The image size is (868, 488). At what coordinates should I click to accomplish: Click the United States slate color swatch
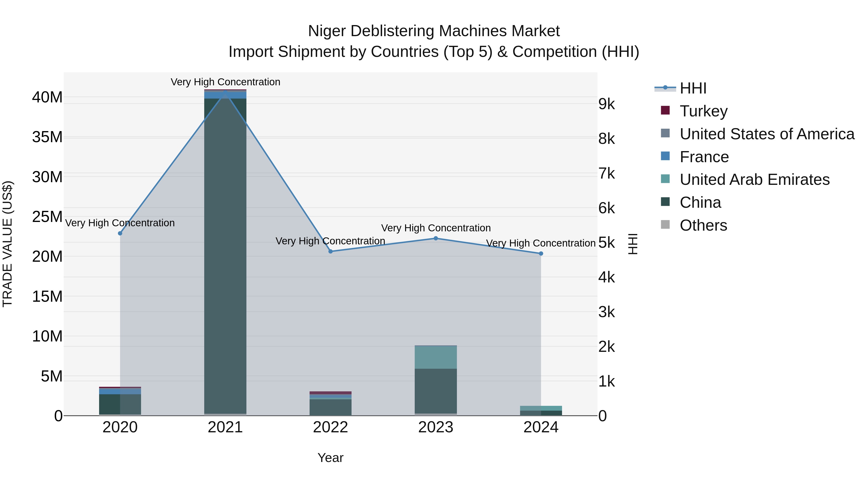665,133
